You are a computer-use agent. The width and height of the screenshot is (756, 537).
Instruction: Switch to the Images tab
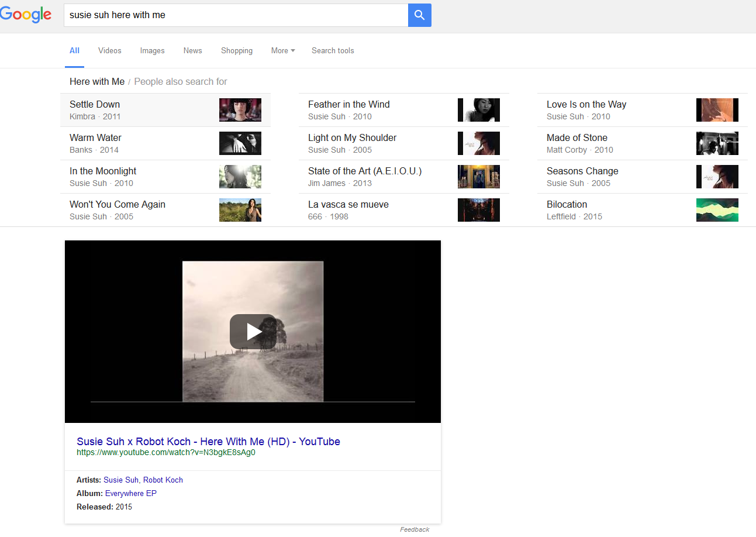click(x=152, y=51)
